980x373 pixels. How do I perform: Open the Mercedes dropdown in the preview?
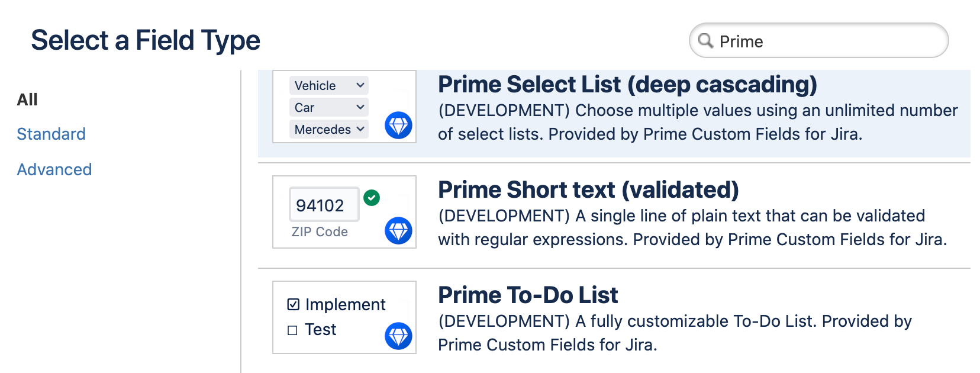click(x=328, y=129)
